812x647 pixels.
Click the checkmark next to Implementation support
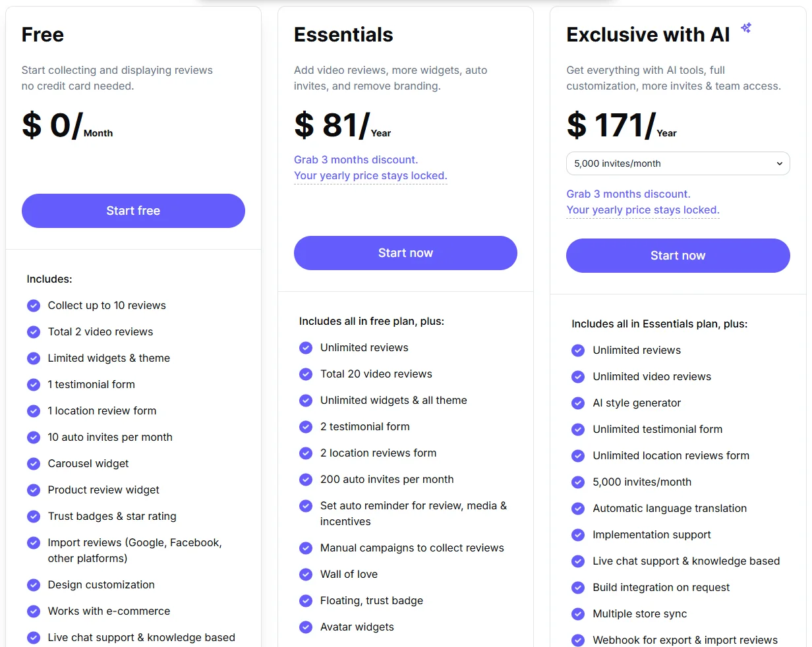pos(578,534)
